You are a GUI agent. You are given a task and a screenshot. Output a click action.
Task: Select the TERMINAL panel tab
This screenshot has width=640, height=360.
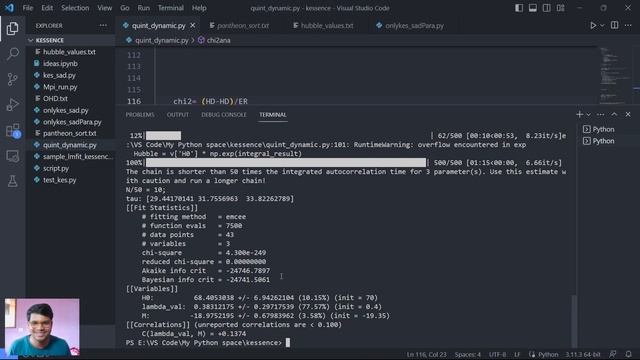[x=273, y=115]
